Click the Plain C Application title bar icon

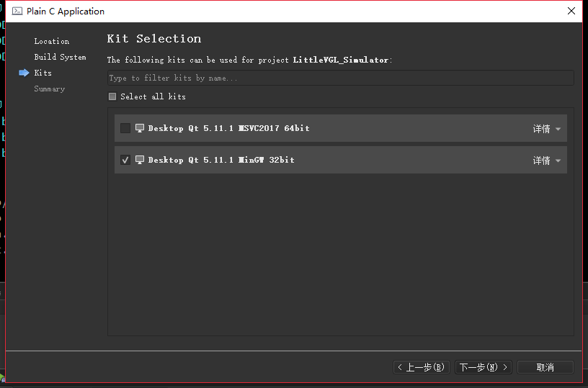pyautogui.click(x=17, y=12)
